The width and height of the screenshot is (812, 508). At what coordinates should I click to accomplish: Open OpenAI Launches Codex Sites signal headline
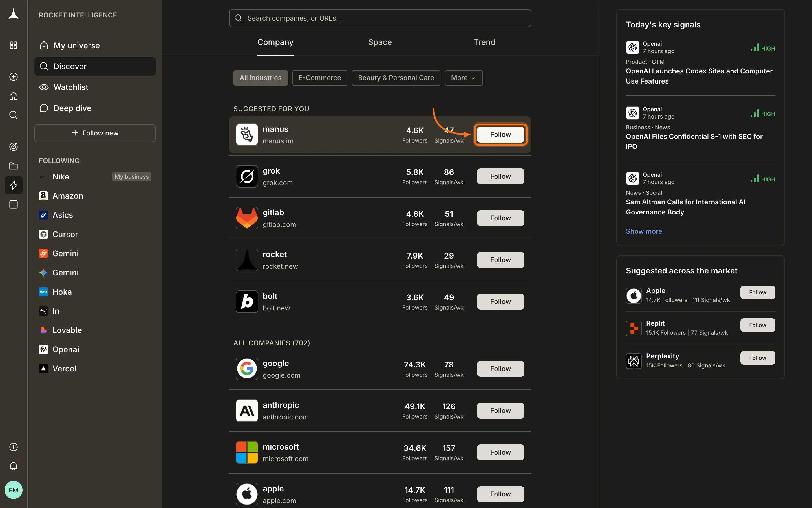(x=699, y=76)
